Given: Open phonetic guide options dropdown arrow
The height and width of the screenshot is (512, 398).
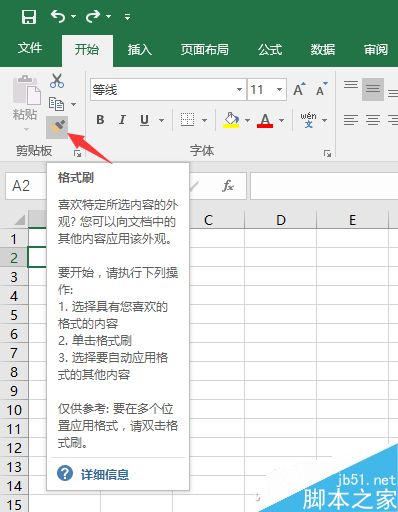Looking at the screenshot, I should pos(324,120).
